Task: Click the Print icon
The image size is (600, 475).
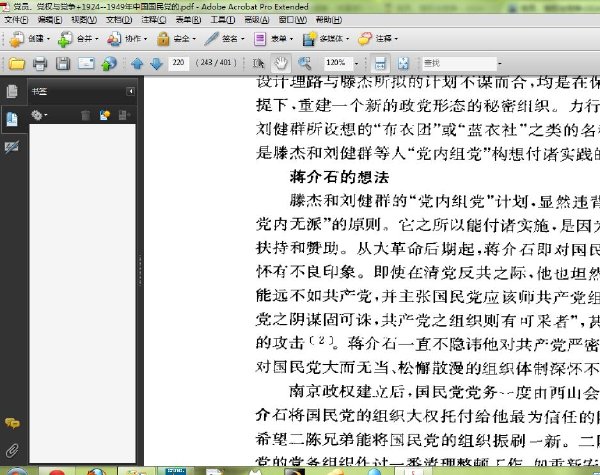Action: (40, 63)
